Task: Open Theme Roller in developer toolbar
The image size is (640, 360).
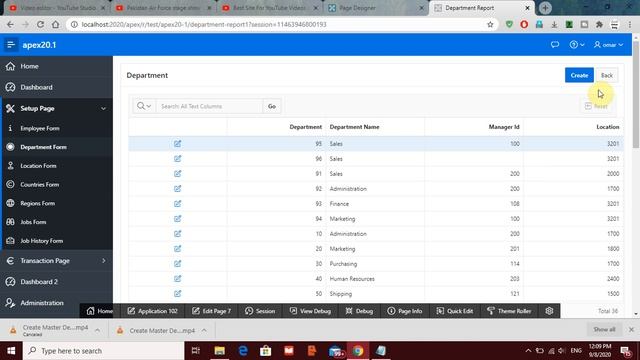Action: pyautogui.click(x=509, y=311)
